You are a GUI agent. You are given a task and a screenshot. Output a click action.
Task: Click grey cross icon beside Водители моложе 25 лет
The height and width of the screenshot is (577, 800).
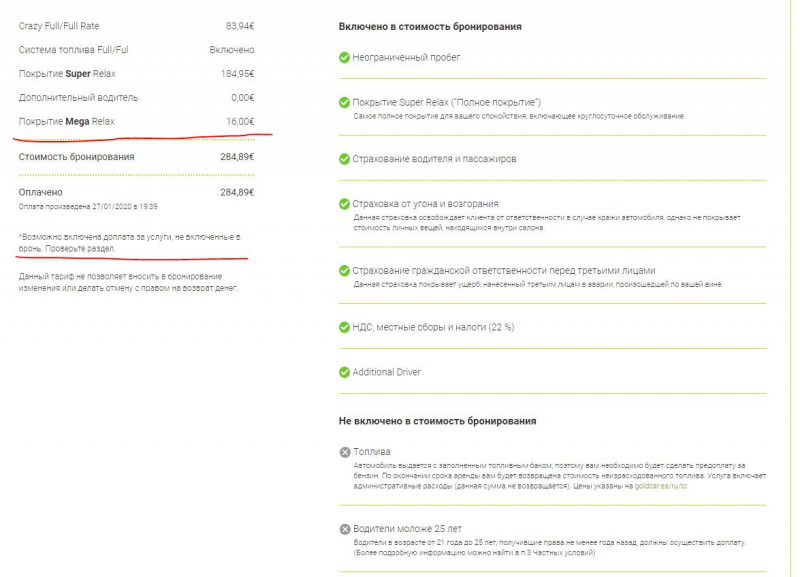point(345,529)
